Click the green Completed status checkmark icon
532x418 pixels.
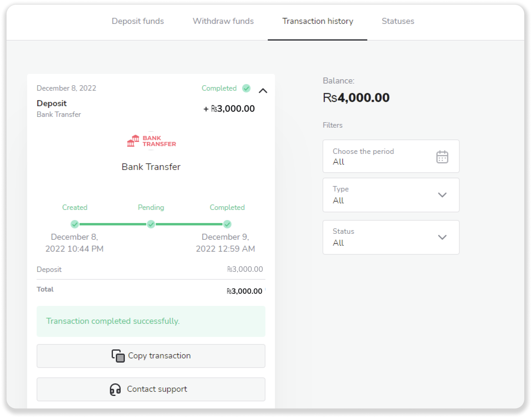coord(246,88)
